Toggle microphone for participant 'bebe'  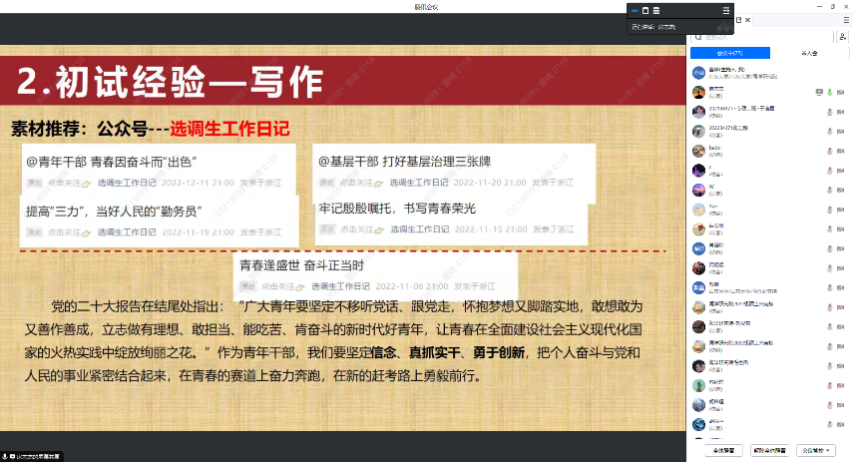pyautogui.click(x=829, y=149)
